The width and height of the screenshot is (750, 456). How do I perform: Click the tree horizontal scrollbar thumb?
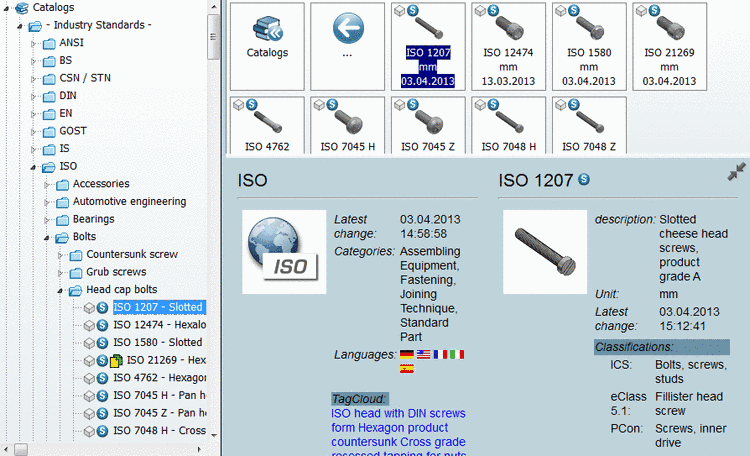(21, 449)
